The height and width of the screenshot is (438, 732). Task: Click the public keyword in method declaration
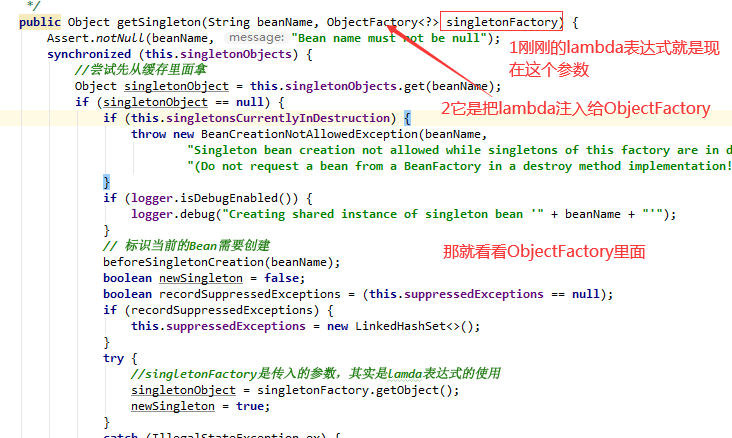(x=40, y=22)
